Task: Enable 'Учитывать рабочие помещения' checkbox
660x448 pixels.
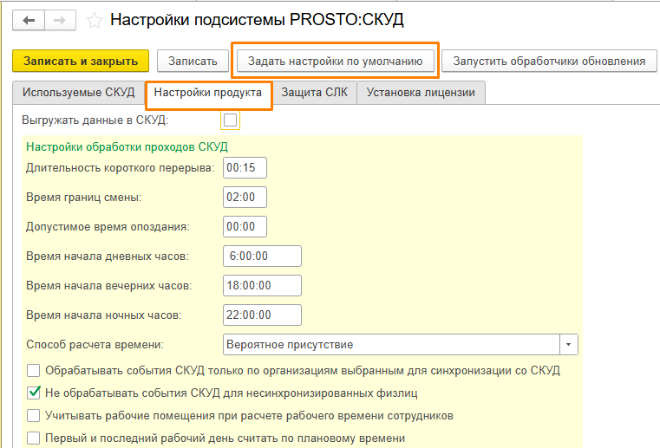Action: (x=35, y=415)
